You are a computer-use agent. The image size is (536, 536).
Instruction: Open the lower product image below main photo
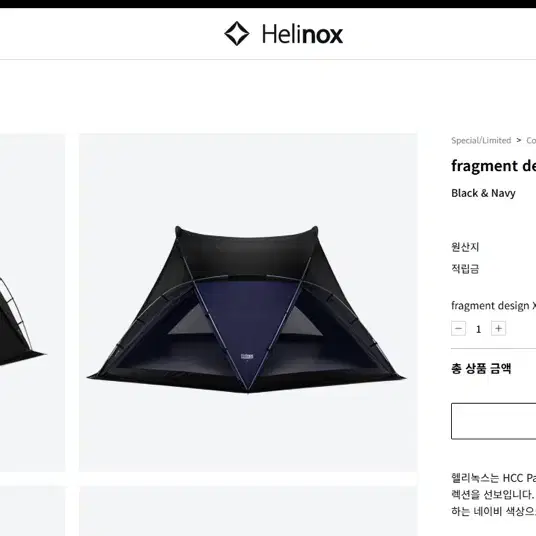click(x=248, y=511)
